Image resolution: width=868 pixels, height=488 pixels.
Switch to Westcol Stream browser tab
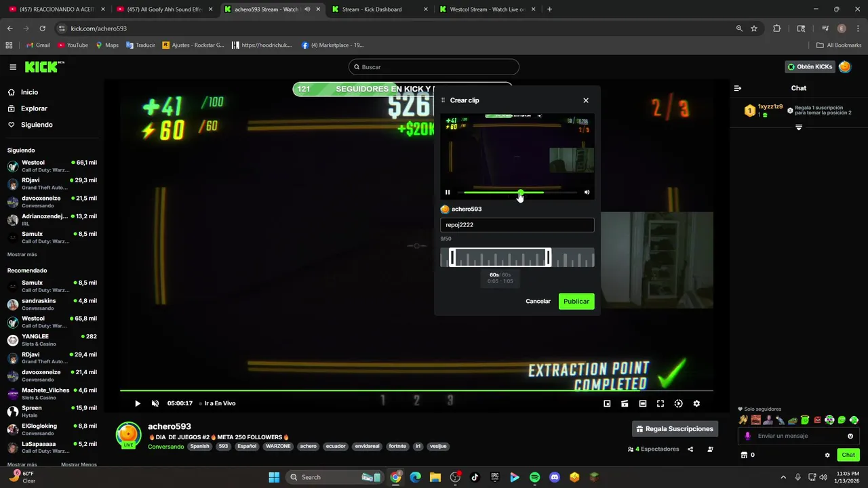(x=486, y=9)
